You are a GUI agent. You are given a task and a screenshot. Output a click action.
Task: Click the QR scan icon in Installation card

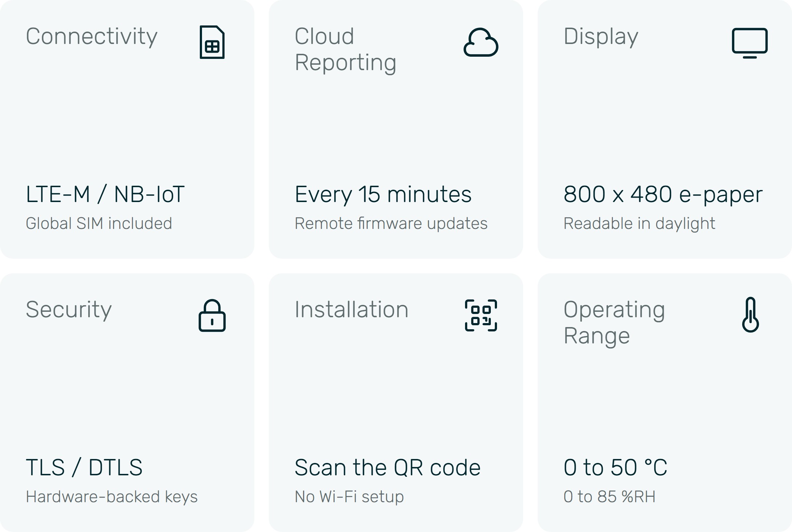[481, 315]
